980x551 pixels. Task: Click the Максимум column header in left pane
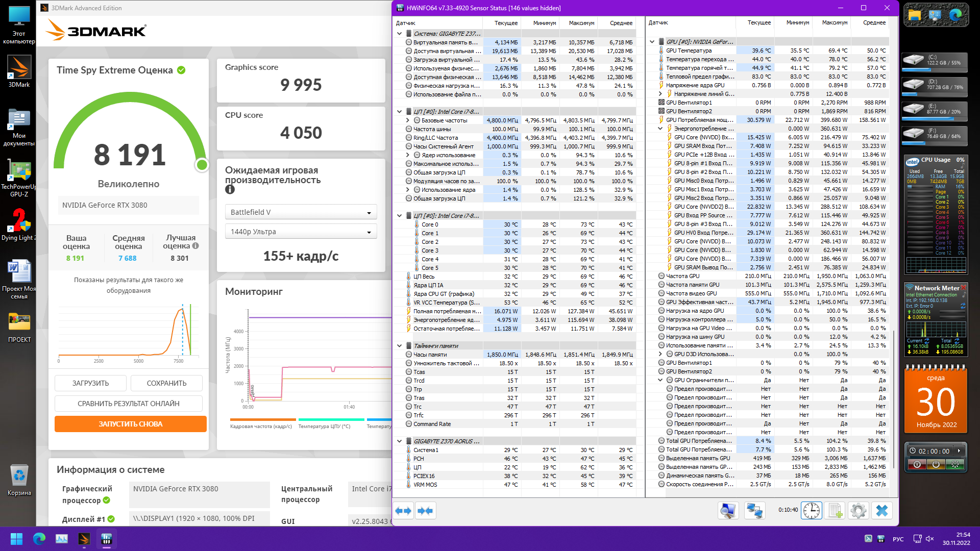tap(581, 23)
